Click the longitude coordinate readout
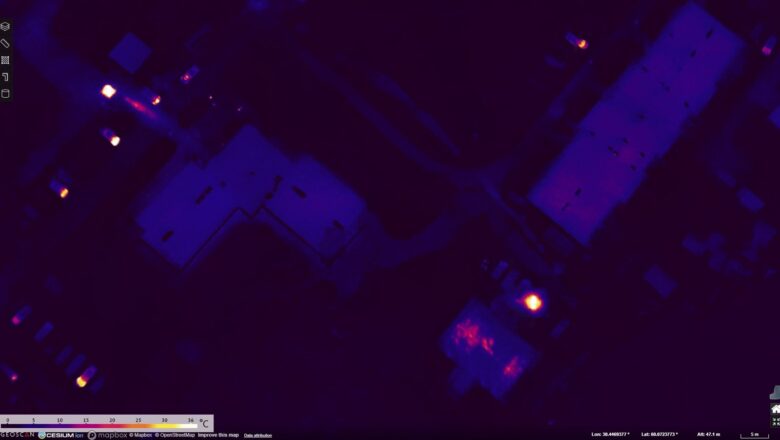The height and width of the screenshot is (440, 780). point(611,435)
